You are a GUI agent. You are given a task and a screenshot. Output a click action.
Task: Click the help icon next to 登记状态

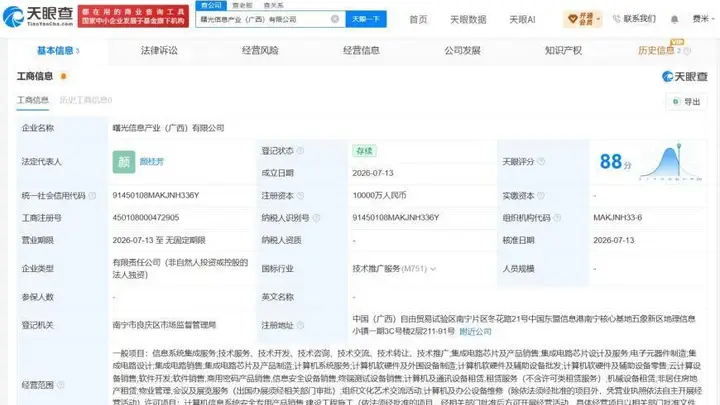coord(300,151)
